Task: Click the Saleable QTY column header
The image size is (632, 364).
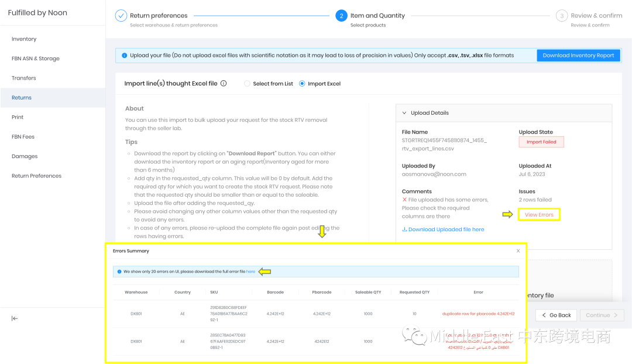Action: click(368, 292)
